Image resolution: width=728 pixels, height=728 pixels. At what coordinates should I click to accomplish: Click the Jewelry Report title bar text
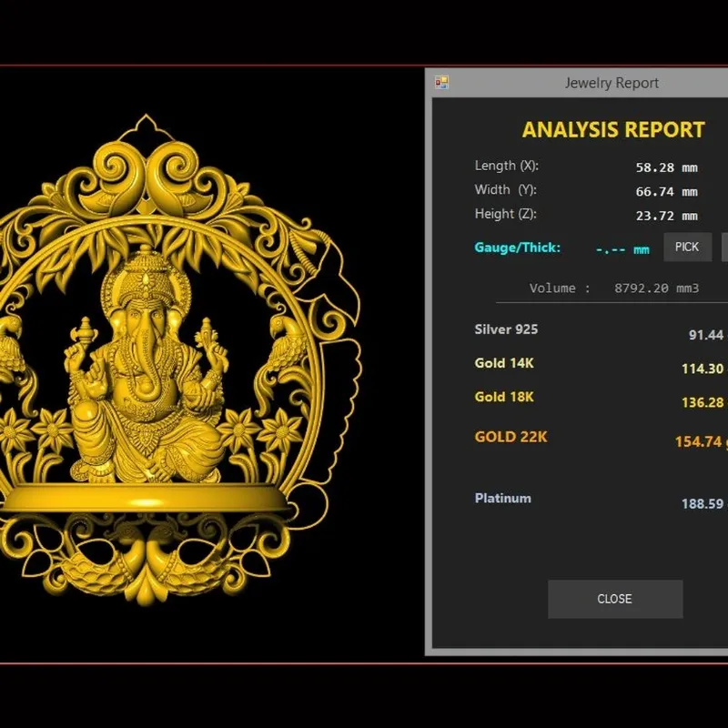612,83
